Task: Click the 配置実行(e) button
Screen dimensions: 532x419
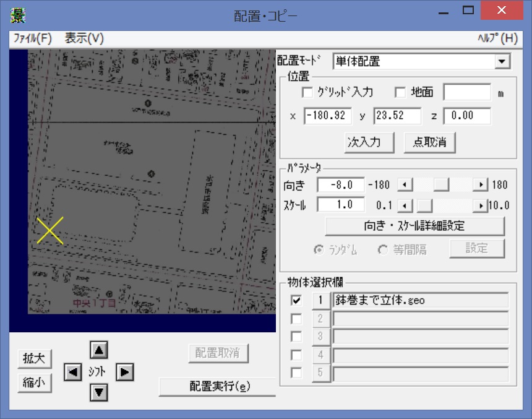Action: point(217,386)
